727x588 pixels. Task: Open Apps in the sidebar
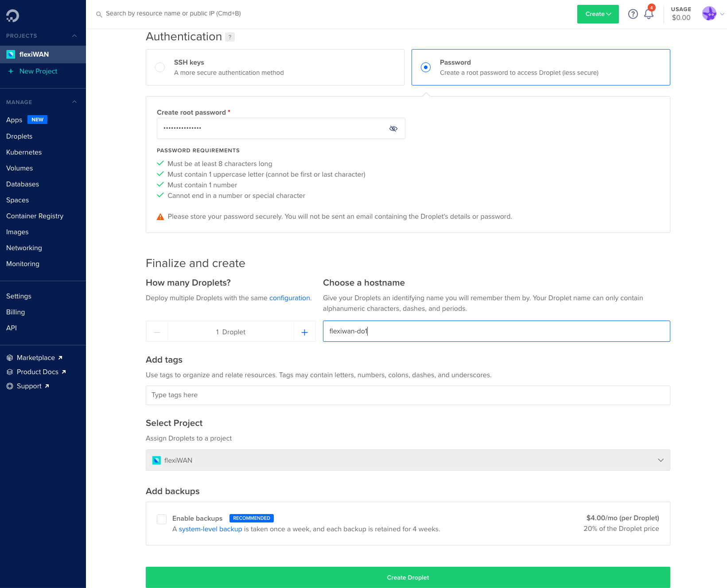tap(14, 120)
